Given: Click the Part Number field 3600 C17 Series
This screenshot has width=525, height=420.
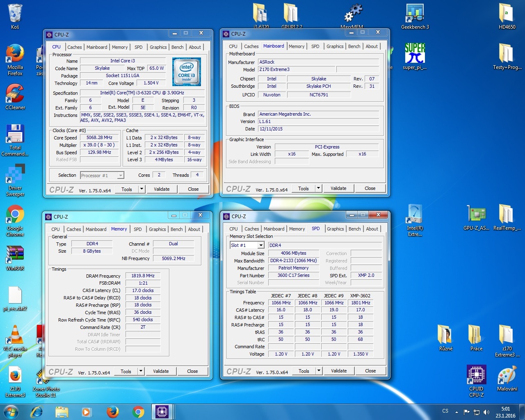Looking at the screenshot, I should pos(293,275).
